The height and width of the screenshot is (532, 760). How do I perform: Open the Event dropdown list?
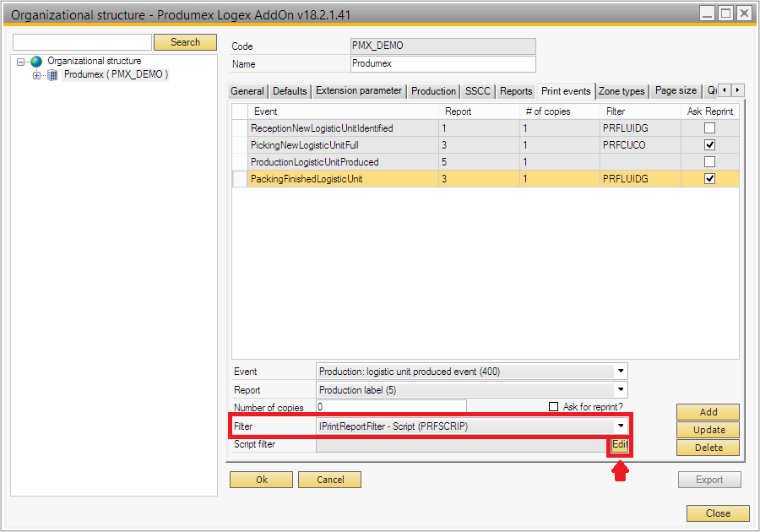point(621,372)
